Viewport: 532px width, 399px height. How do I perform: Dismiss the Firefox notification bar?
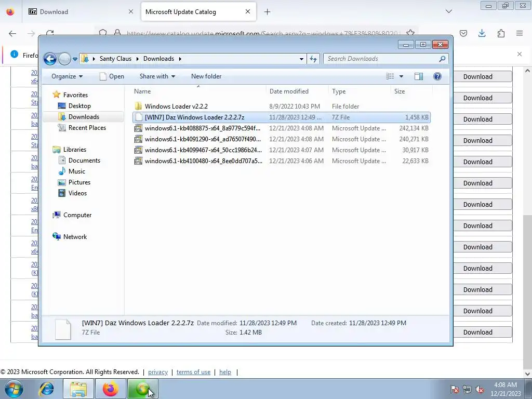coord(520,54)
